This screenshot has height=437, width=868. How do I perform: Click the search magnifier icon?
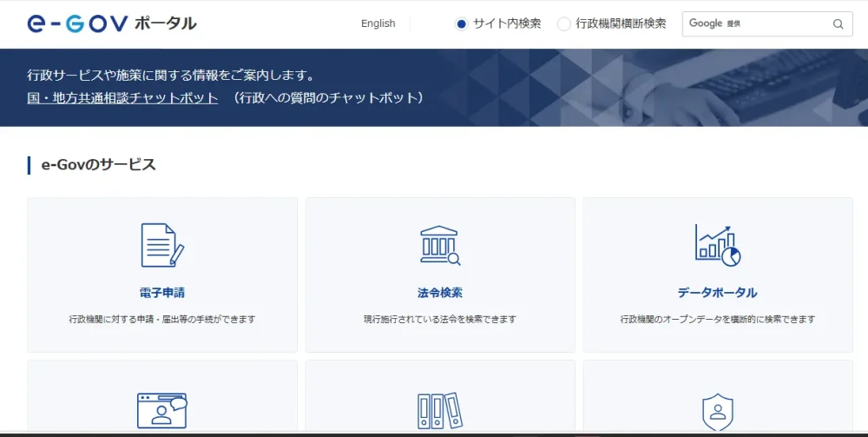pos(838,23)
